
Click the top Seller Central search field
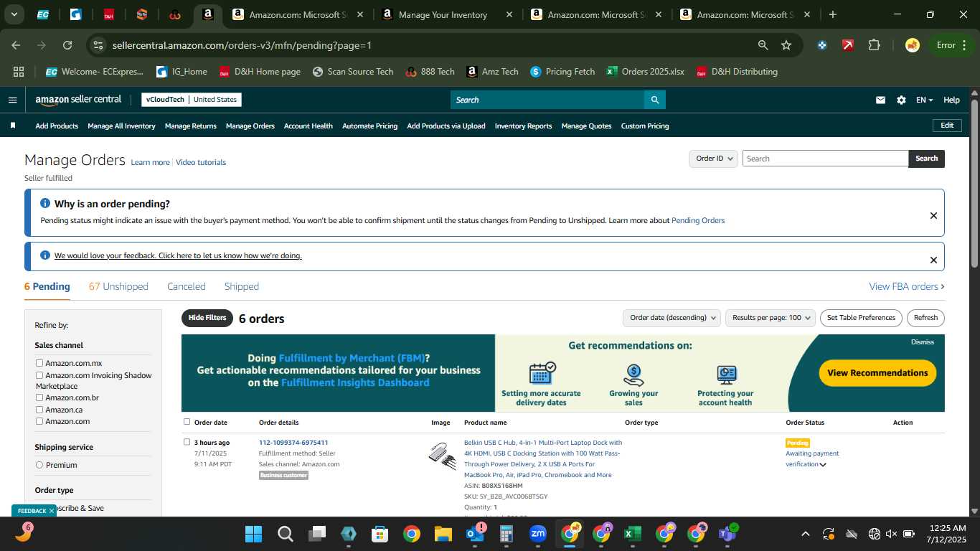point(547,100)
